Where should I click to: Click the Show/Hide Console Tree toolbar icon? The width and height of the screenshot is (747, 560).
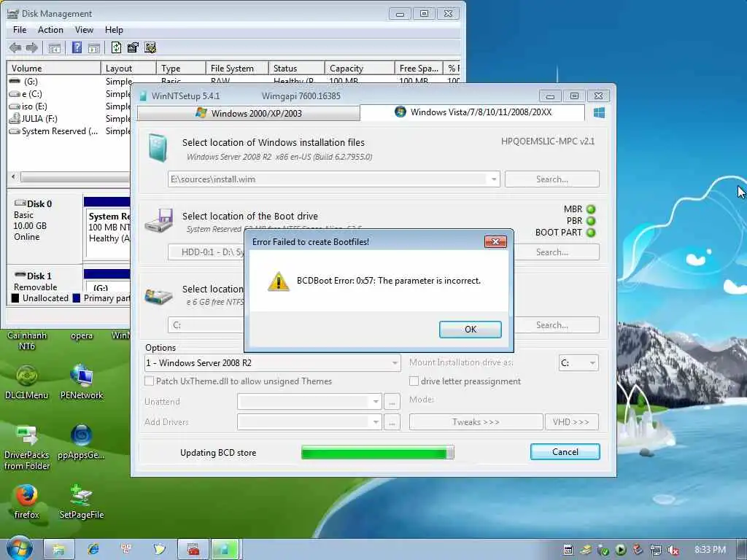coord(54,47)
